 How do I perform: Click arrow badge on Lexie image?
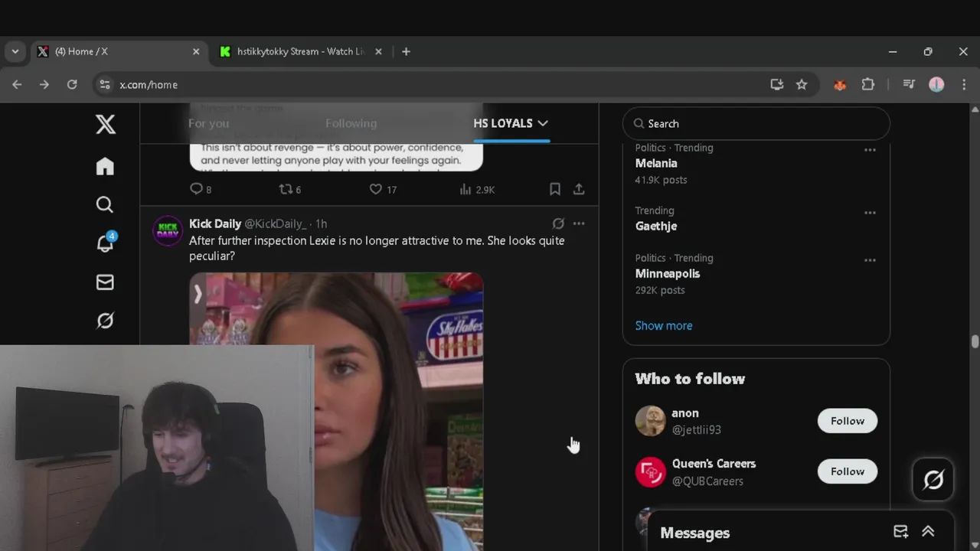198,295
